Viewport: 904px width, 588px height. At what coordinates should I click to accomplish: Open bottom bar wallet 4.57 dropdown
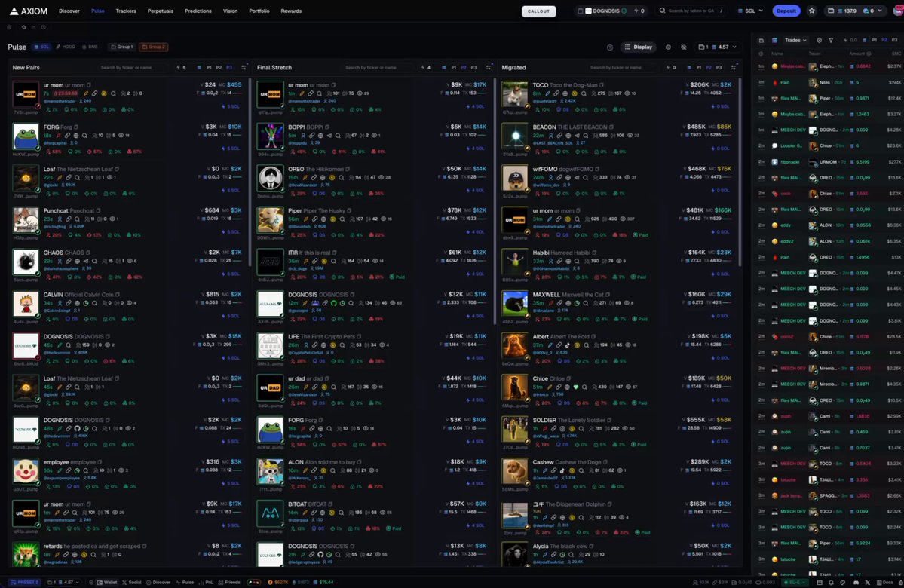[x=63, y=582]
